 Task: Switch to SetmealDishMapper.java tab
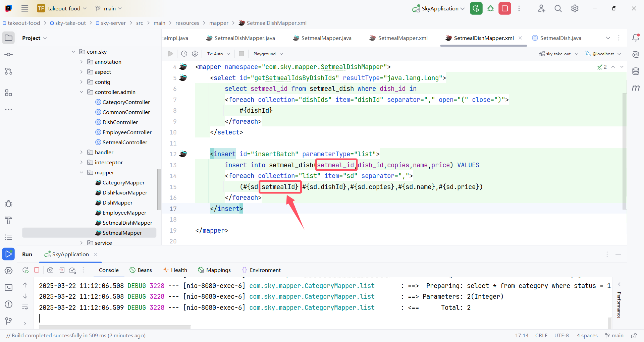tap(240, 38)
